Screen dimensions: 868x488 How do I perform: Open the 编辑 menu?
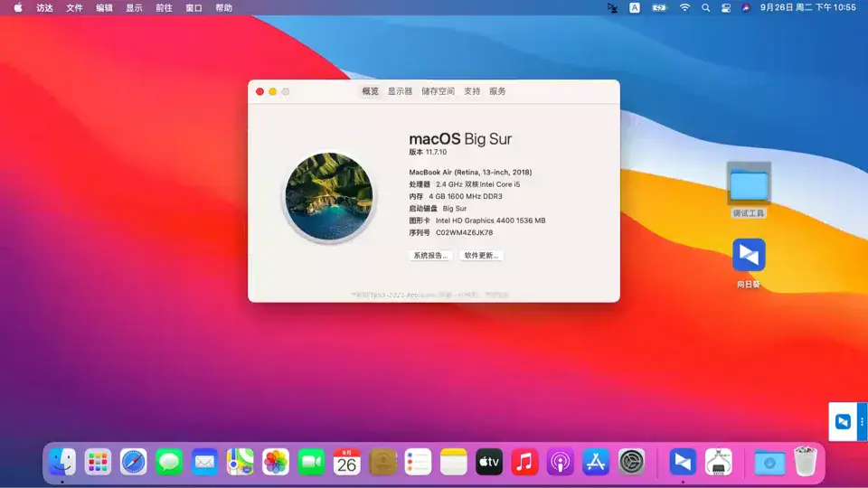click(x=104, y=8)
